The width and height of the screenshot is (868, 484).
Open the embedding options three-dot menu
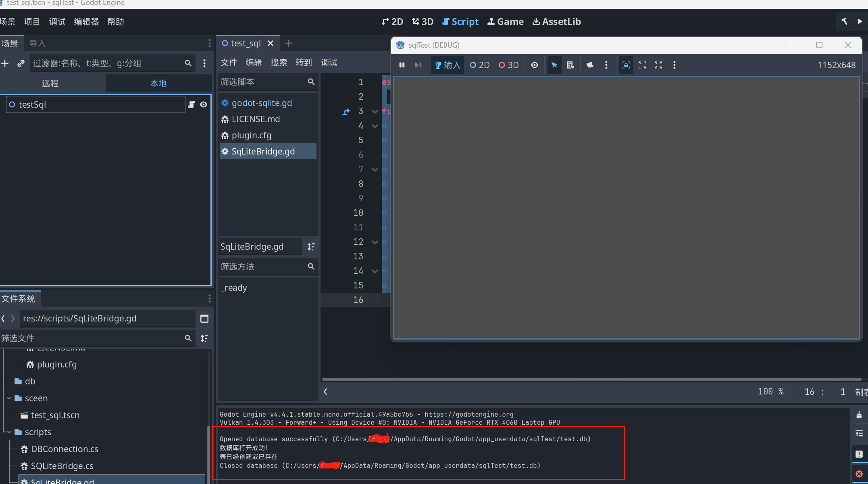coord(674,65)
